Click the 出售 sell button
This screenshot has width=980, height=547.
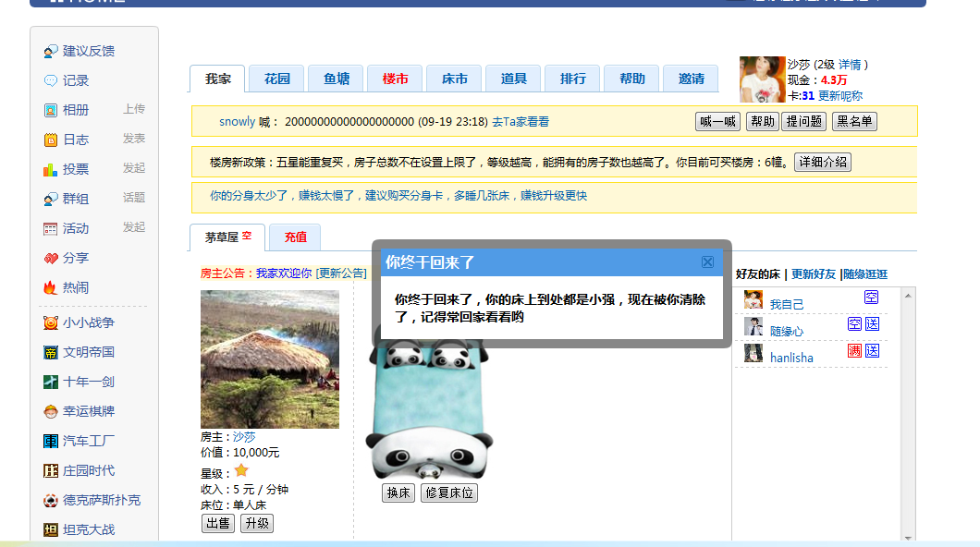click(x=218, y=523)
